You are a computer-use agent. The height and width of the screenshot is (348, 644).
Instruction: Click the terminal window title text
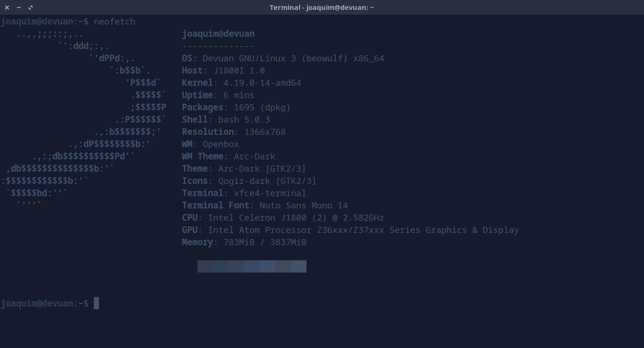click(322, 8)
